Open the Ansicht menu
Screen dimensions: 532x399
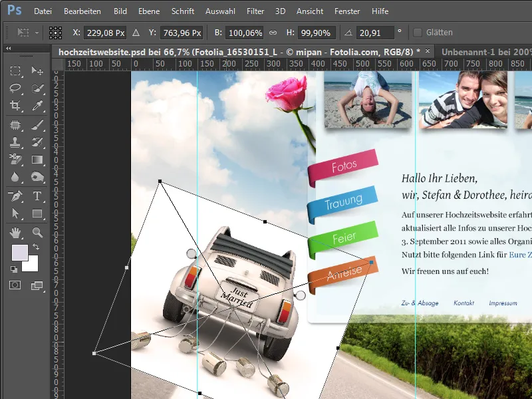point(310,11)
